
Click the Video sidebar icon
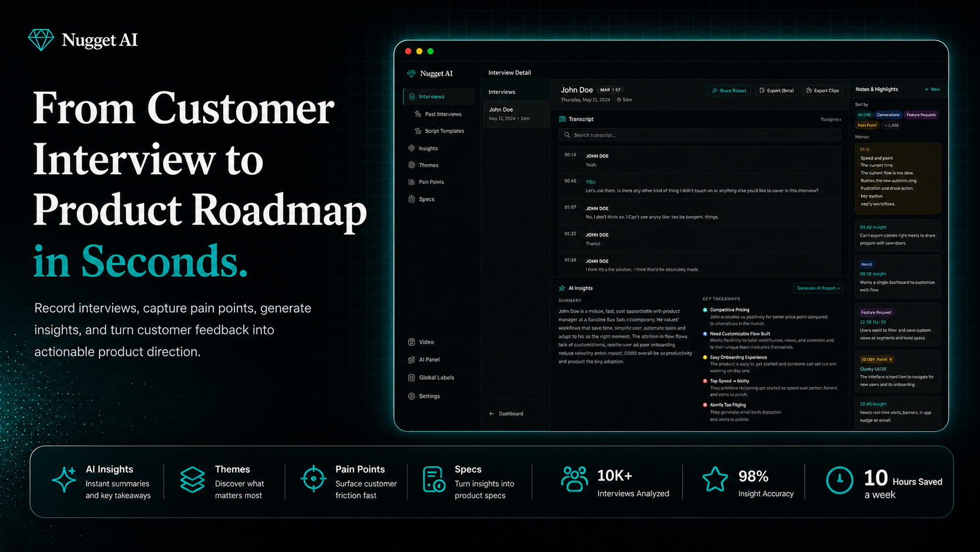(411, 342)
